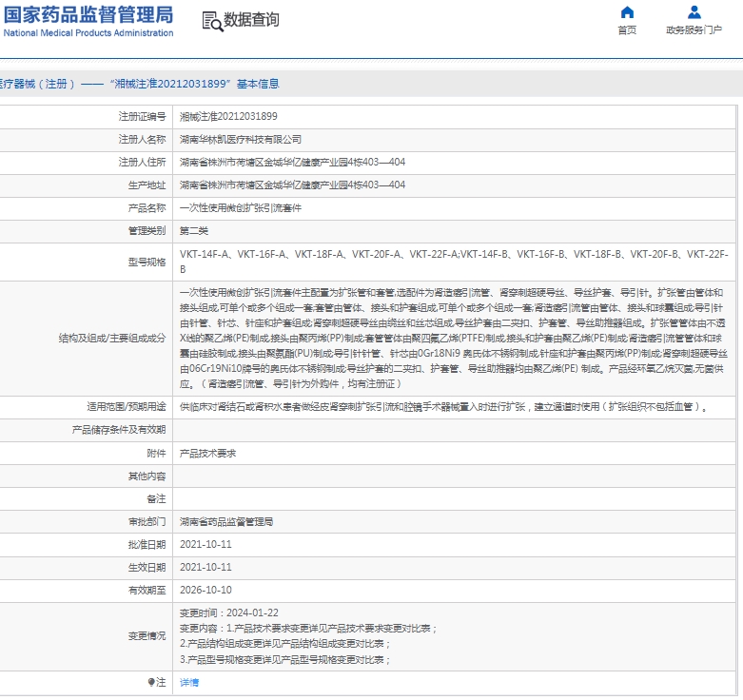The width and height of the screenshot is (743, 700).
Task: Select registration number 湘械注准20212031899 value
Action: tap(228, 117)
